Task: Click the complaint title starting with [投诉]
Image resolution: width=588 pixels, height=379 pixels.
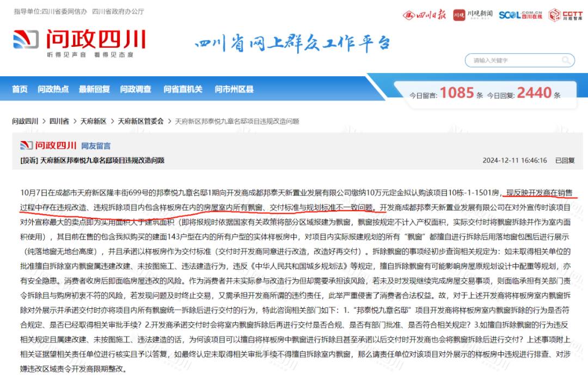Action: coord(92,161)
